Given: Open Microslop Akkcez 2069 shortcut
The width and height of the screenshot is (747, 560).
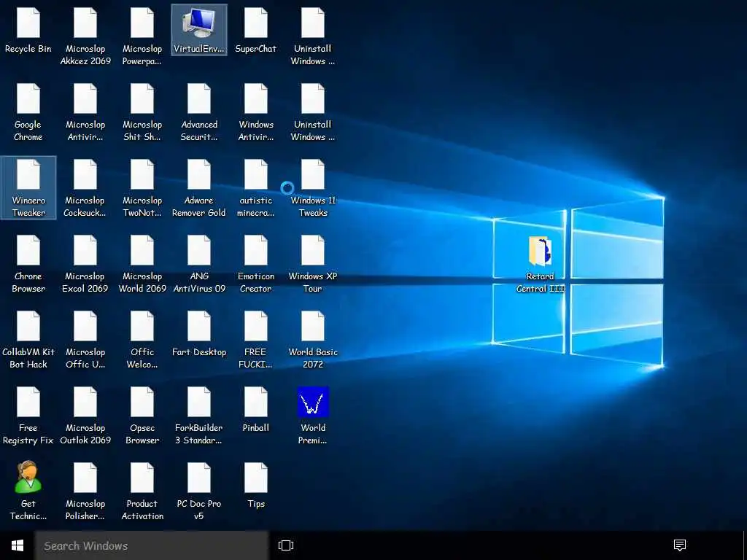Looking at the screenshot, I should (85, 36).
